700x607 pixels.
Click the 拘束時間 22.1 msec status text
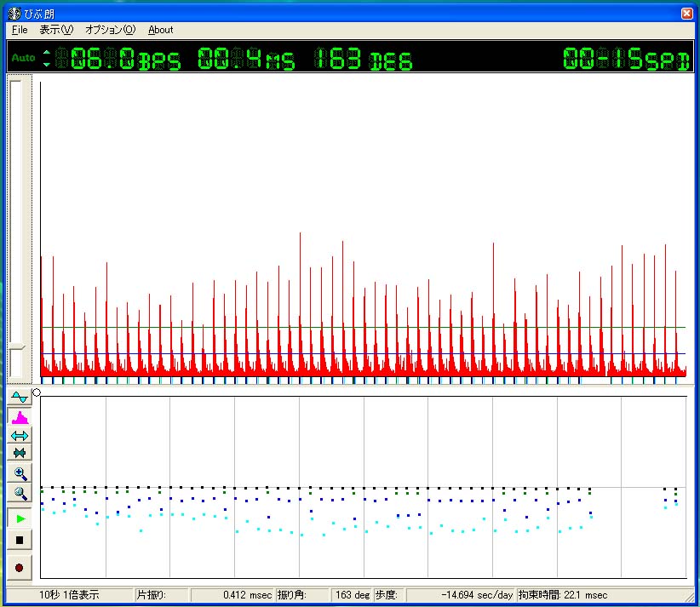click(563, 595)
